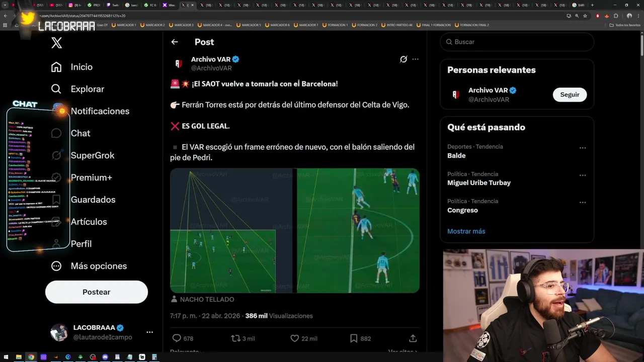Click browser back arrow
This screenshot has width=644, height=362.
(x=6, y=16)
